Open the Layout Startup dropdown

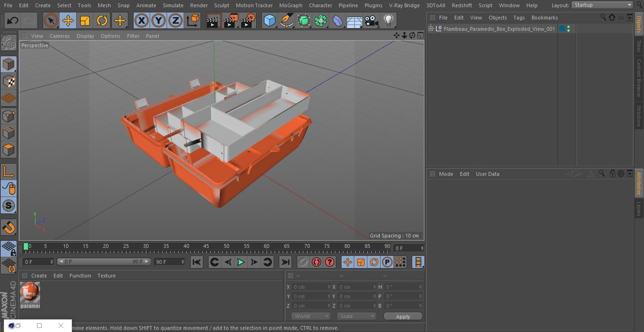(x=602, y=5)
